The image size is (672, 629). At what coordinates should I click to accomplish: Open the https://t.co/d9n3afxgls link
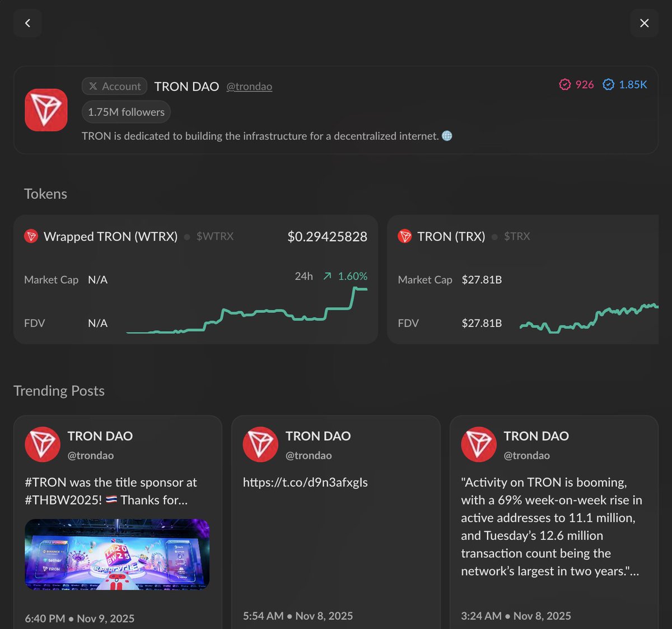(305, 482)
